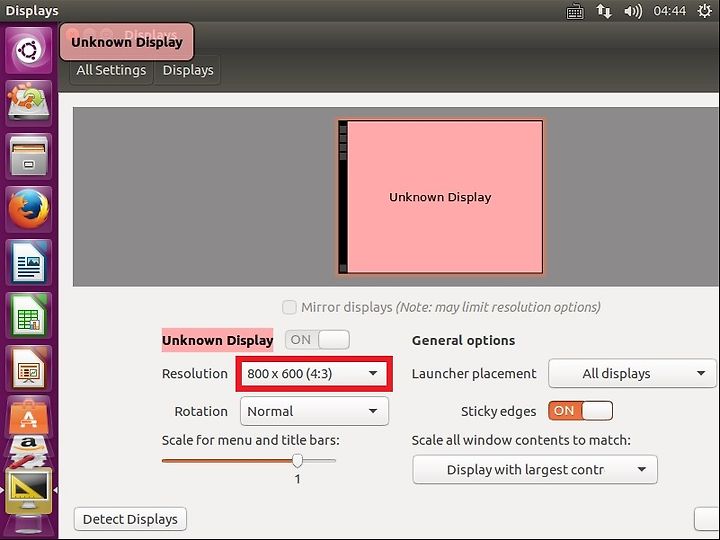Click the Displays title in the top panel
Image resolution: width=720 pixels, height=540 pixels.
(x=32, y=11)
